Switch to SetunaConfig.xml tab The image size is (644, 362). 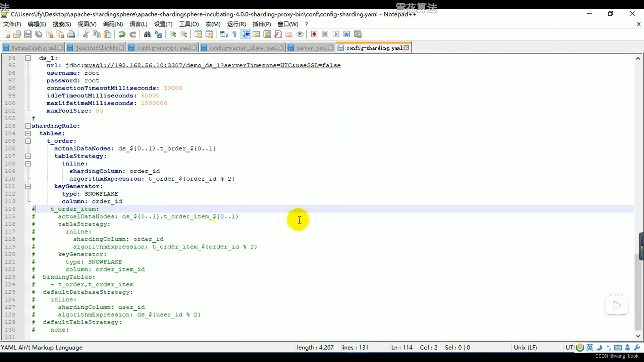[34, 48]
